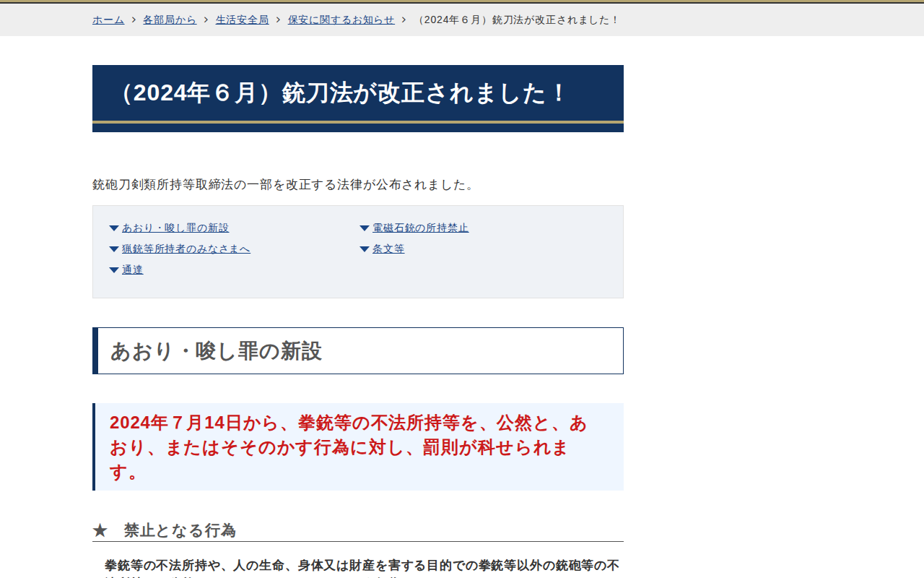Jump to 条文等 section link
924x578 pixels.
click(x=388, y=249)
